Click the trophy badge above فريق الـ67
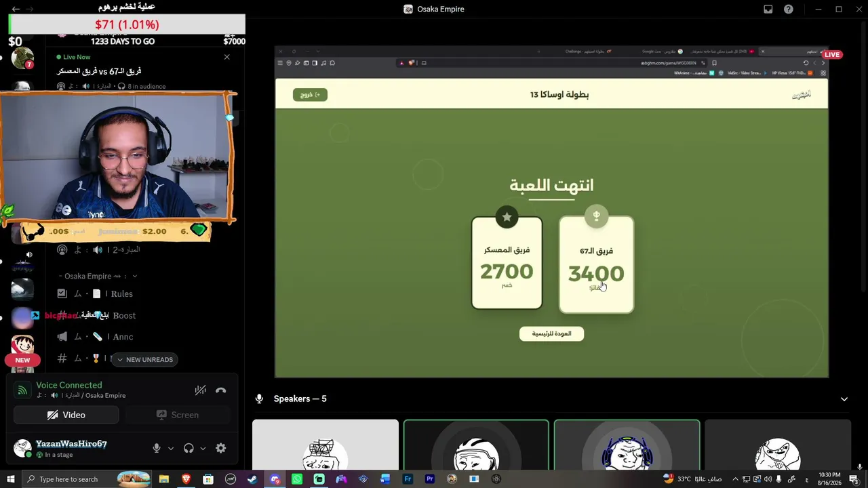 [596, 216]
